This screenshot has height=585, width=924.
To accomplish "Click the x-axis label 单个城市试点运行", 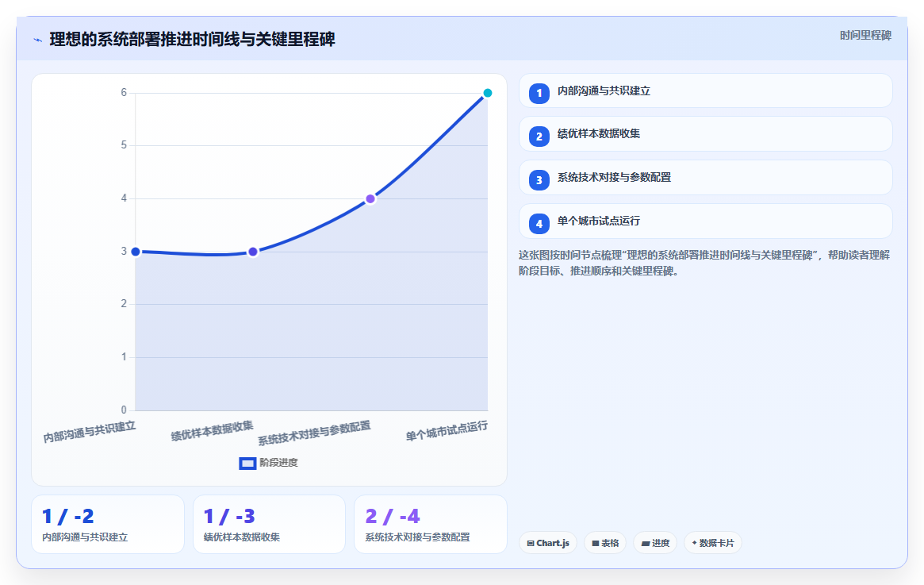I will point(447,431).
